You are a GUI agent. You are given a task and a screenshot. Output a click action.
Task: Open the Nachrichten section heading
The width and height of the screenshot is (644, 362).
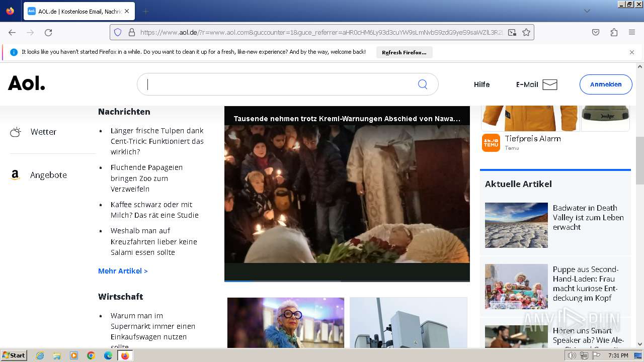click(124, 112)
